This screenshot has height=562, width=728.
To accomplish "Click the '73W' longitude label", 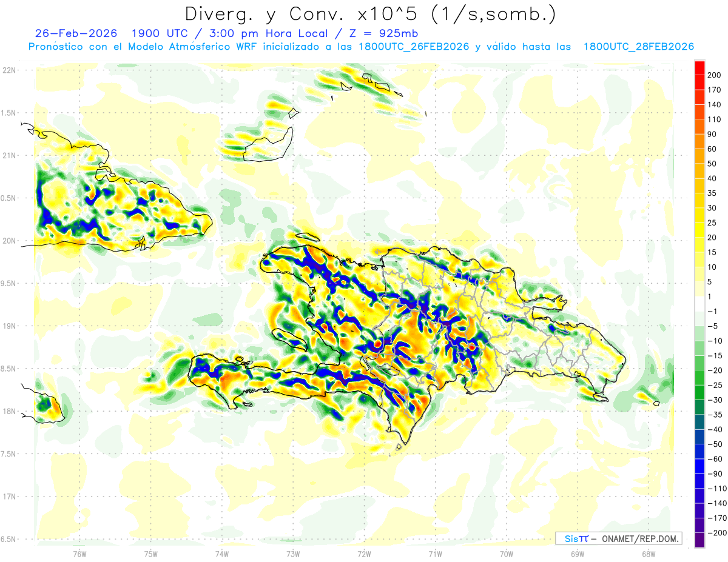I will click(293, 554).
